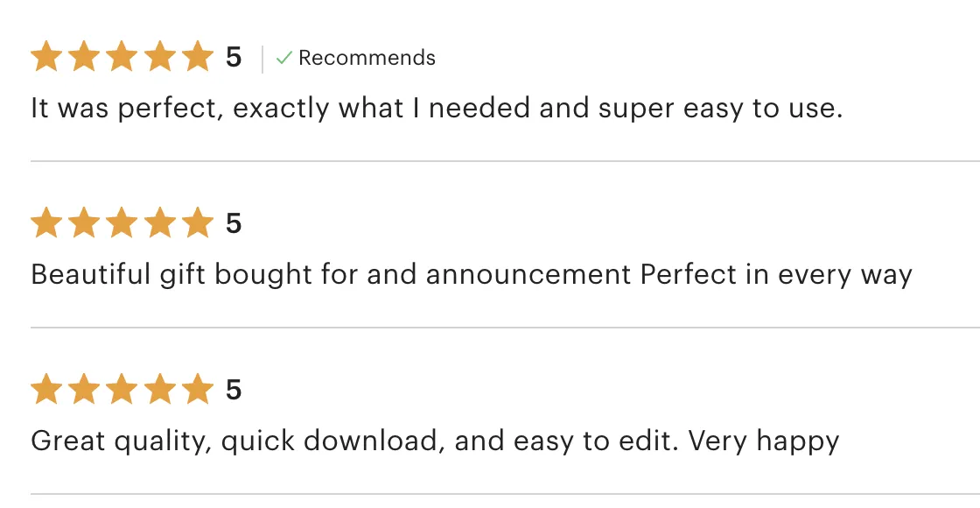Click the fourth star of the top review
The height and width of the screenshot is (508, 980).
160,56
